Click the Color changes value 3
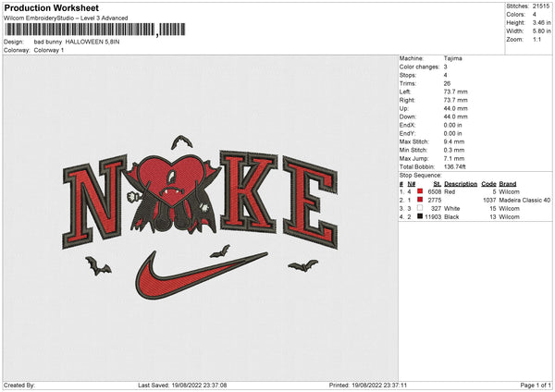Image resolution: width=555 pixels, height=392 pixels. (x=445, y=67)
